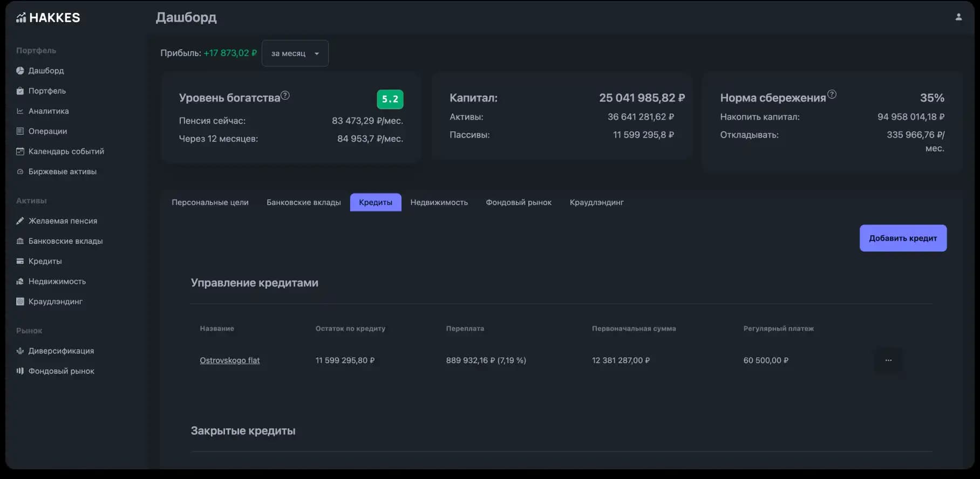This screenshot has width=980, height=479.
Task: Click the Закрытые кредиты heading
Action: [x=243, y=430]
